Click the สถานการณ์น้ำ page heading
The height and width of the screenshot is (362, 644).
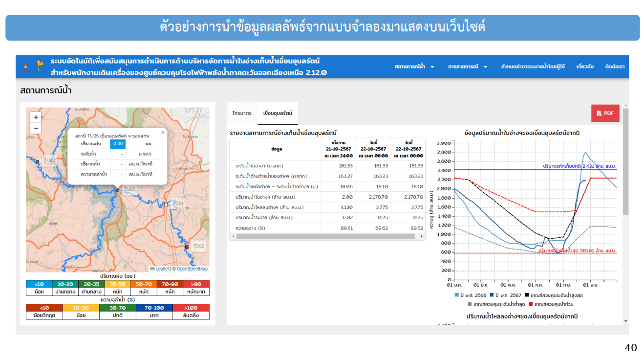coord(46,91)
